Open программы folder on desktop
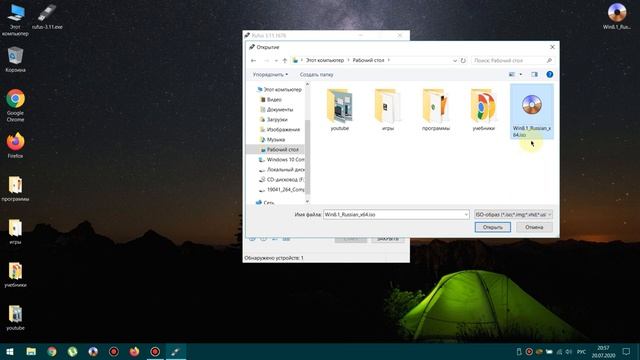Image resolution: width=640 pixels, height=360 pixels. point(16,189)
